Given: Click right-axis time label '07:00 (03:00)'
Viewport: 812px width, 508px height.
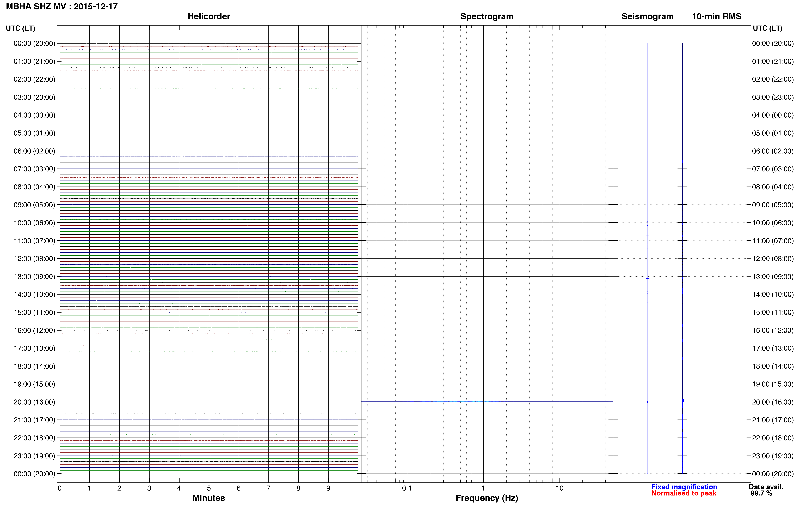Looking at the screenshot, I should pyautogui.click(x=773, y=169).
